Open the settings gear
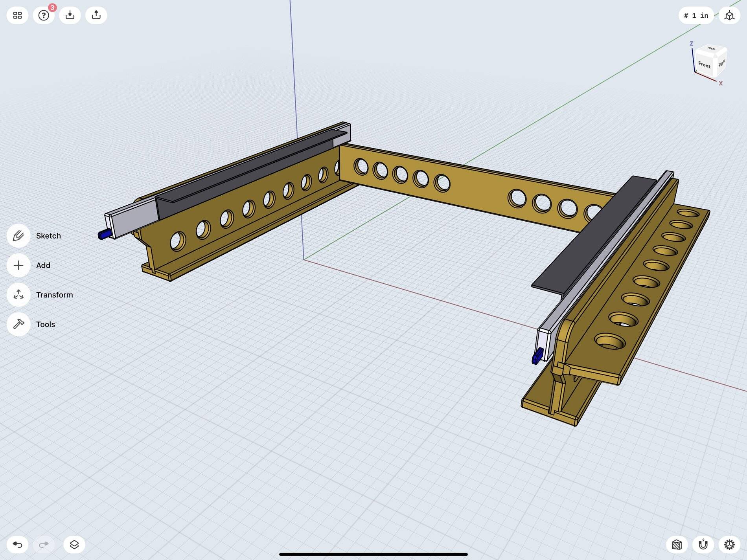This screenshot has width=747, height=560. coord(729,544)
